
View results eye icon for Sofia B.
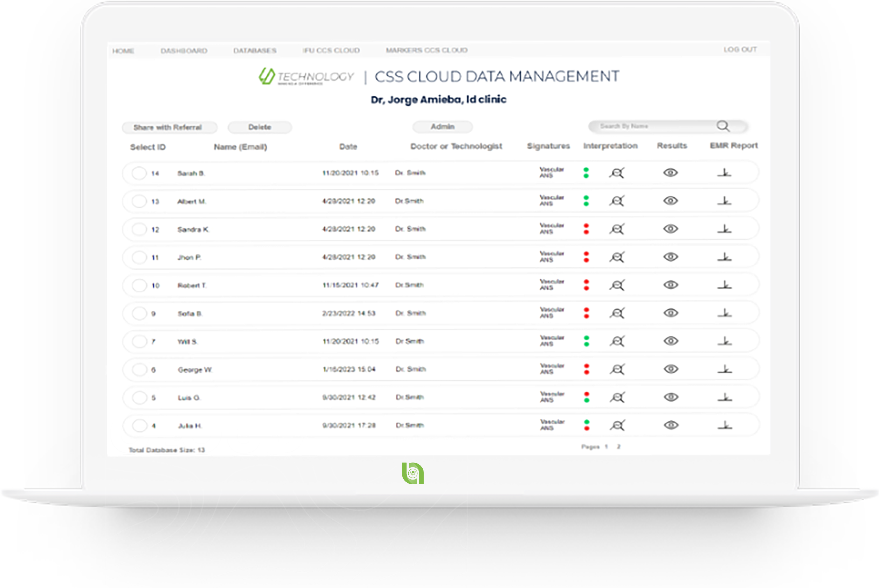[671, 313]
